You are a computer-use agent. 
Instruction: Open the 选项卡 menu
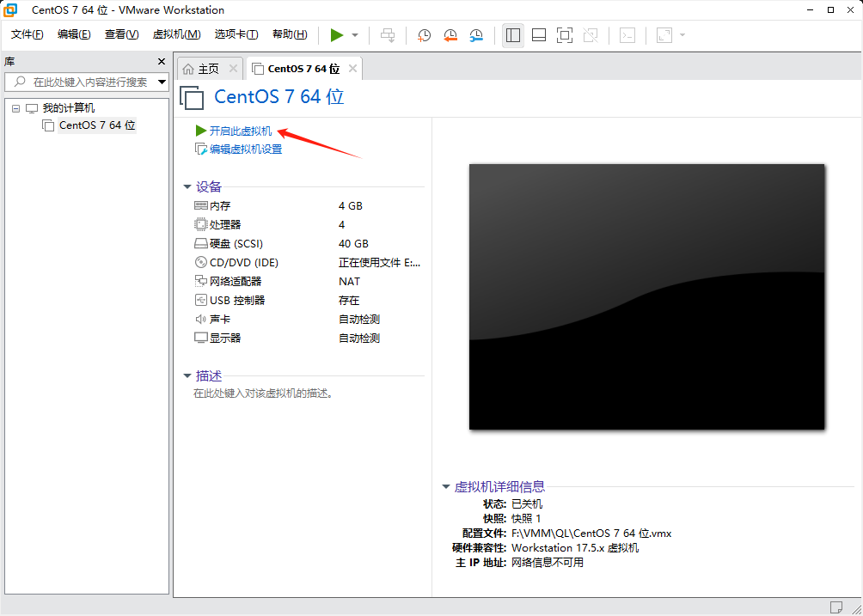click(x=236, y=34)
